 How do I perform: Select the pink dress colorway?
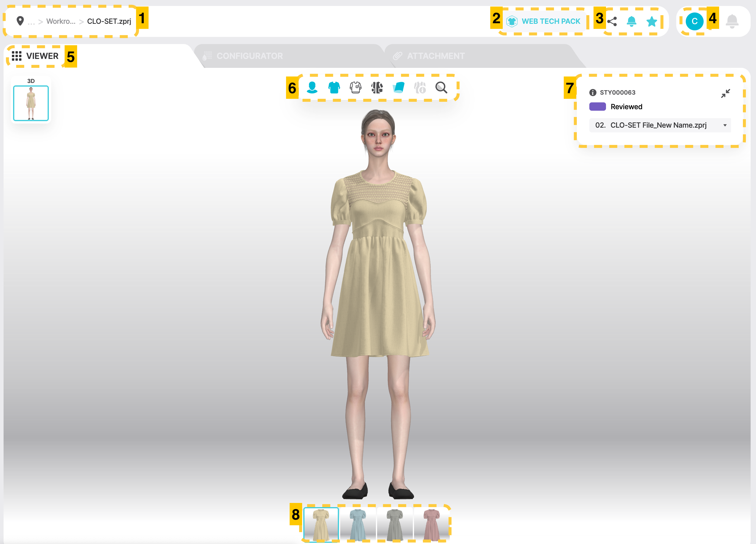432,525
